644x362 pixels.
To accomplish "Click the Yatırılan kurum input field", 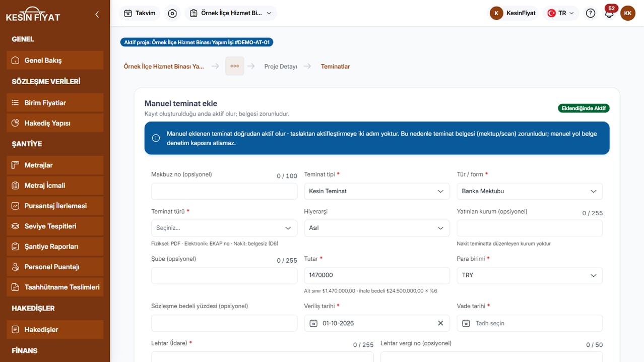I will [x=530, y=228].
